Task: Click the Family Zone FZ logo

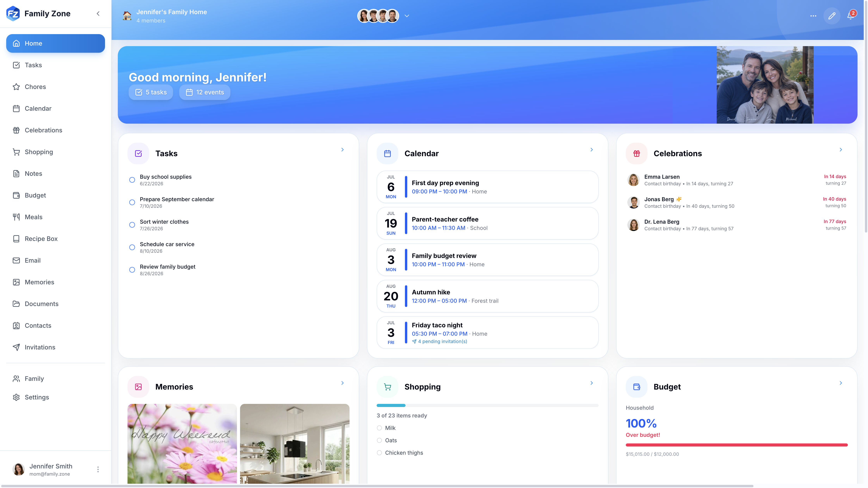Action: click(x=13, y=14)
